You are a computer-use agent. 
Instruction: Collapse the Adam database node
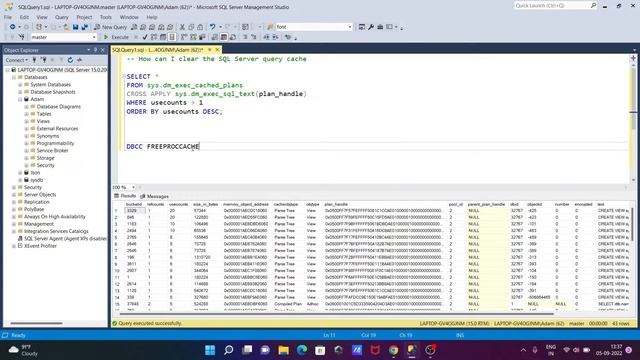tap(20, 99)
